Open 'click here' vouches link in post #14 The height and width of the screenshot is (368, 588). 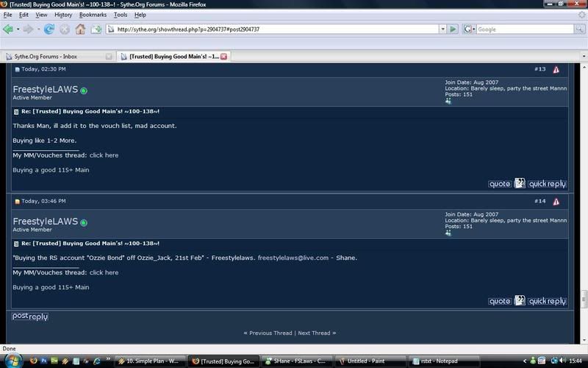104,272
